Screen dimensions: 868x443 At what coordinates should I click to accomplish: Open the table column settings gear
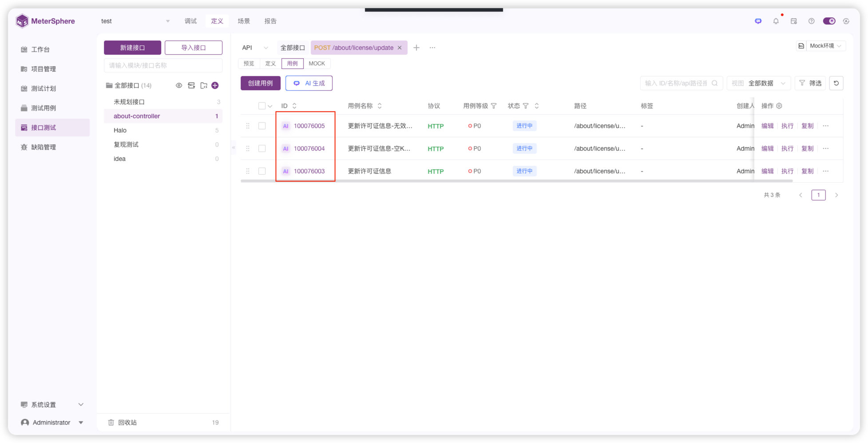tap(779, 106)
